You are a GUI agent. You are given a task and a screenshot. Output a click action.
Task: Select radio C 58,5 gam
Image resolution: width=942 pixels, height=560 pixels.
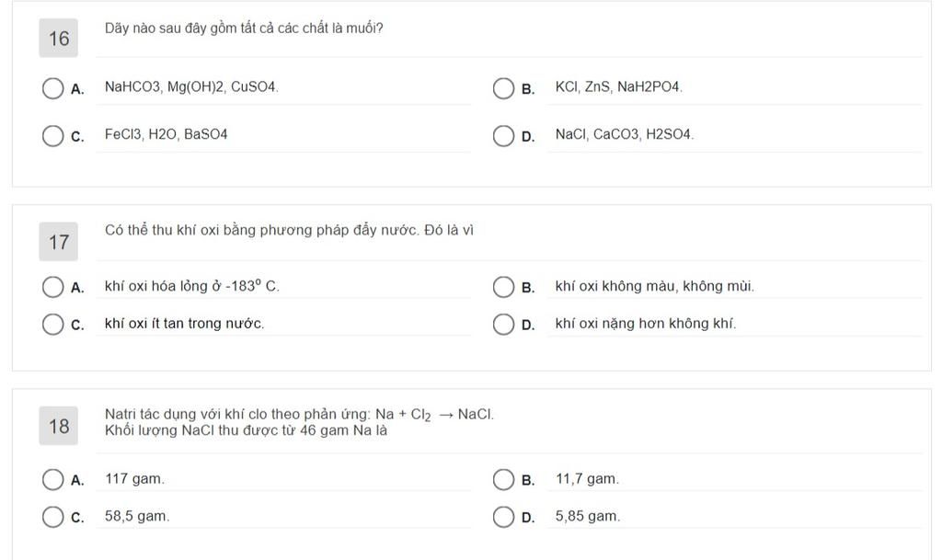tap(53, 517)
